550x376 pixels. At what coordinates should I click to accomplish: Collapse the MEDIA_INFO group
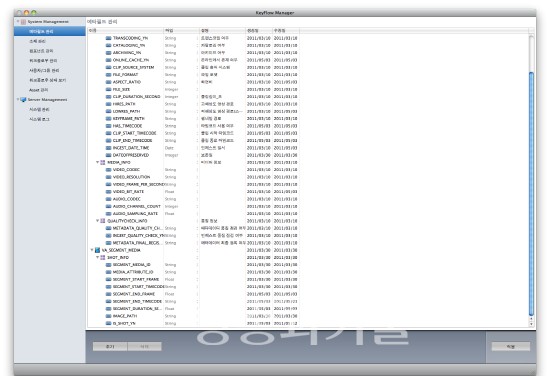98,162
